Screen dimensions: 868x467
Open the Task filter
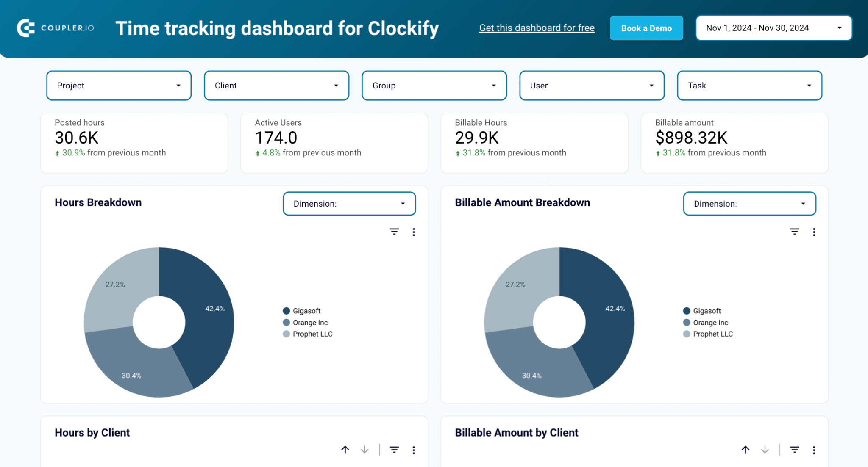tap(749, 86)
